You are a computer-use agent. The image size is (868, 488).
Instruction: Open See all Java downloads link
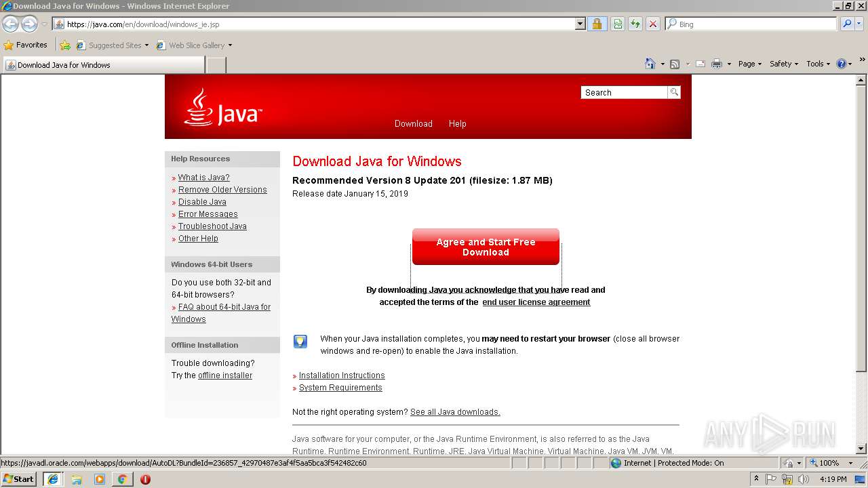pyautogui.click(x=455, y=412)
